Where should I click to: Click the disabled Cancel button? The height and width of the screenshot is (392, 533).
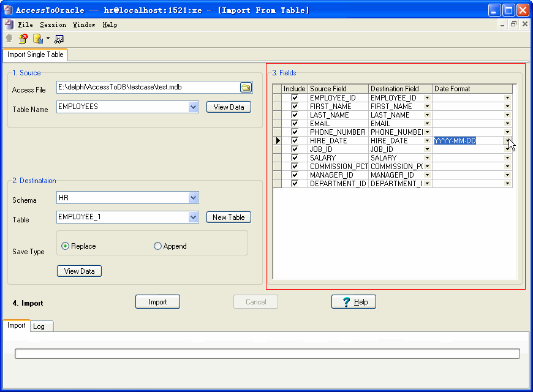[x=255, y=302]
